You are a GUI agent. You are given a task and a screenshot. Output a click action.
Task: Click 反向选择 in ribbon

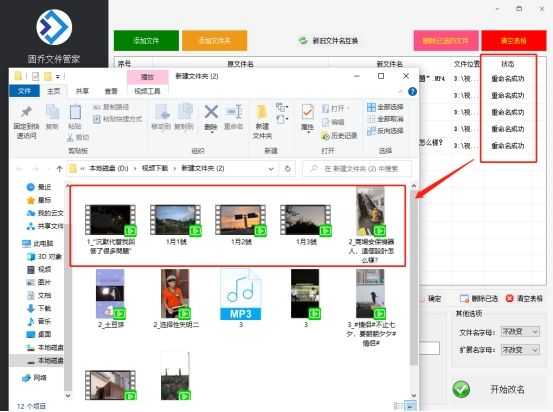coord(385,131)
